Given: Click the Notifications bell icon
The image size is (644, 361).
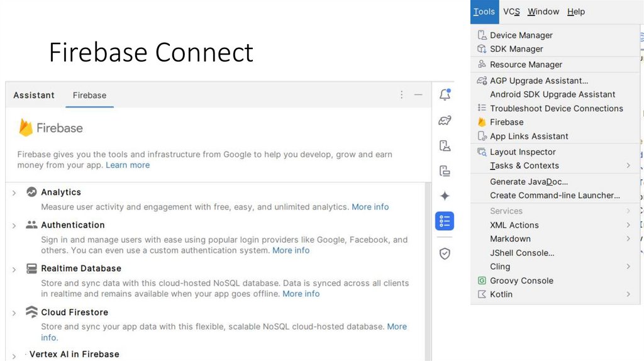Looking at the screenshot, I should tap(445, 95).
